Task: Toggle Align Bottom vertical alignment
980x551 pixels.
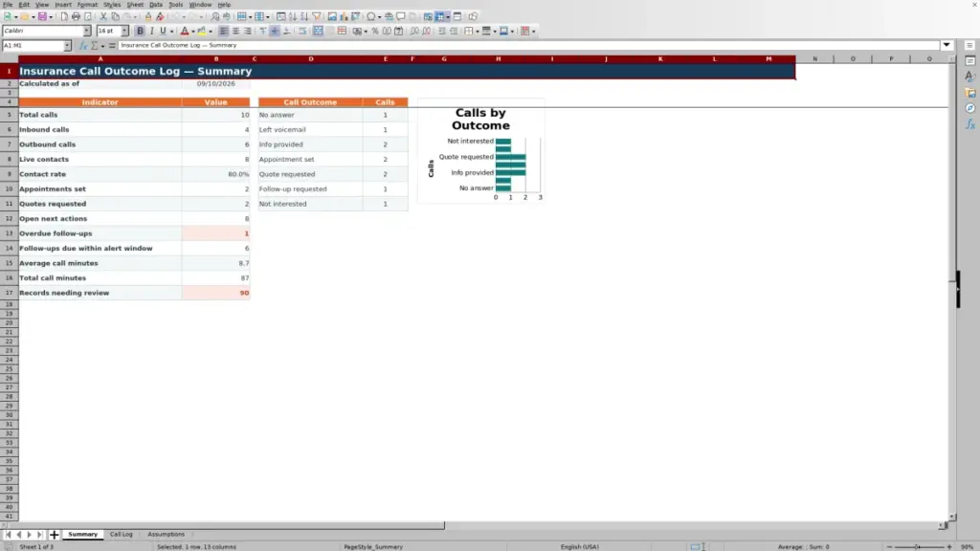Action: [x=287, y=32]
